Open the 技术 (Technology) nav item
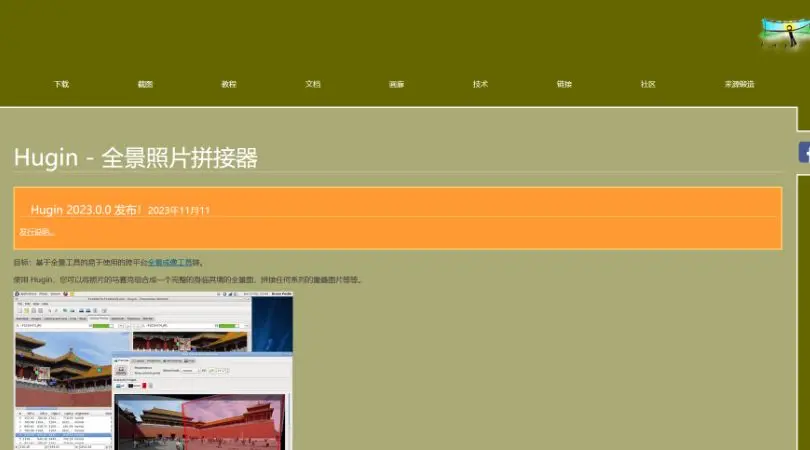 (x=480, y=84)
